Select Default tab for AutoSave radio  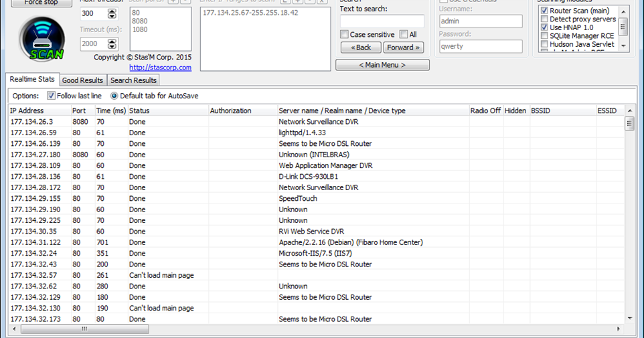tap(114, 96)
